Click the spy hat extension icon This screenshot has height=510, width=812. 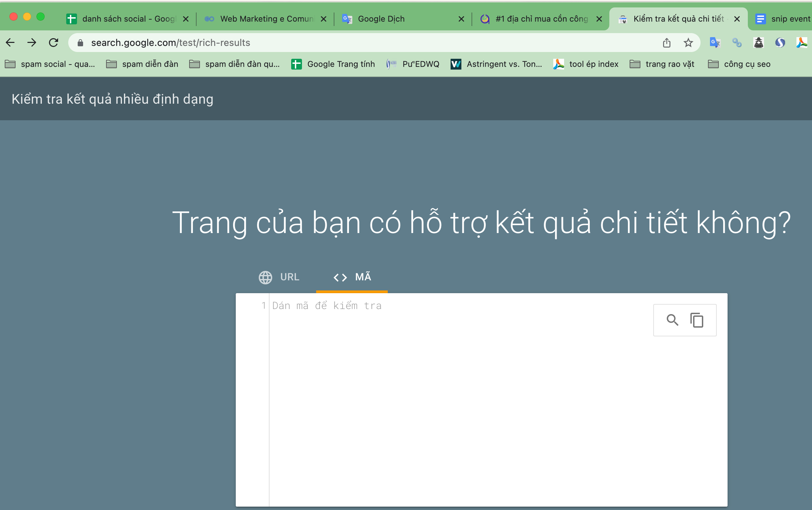(x=759, y=43)
